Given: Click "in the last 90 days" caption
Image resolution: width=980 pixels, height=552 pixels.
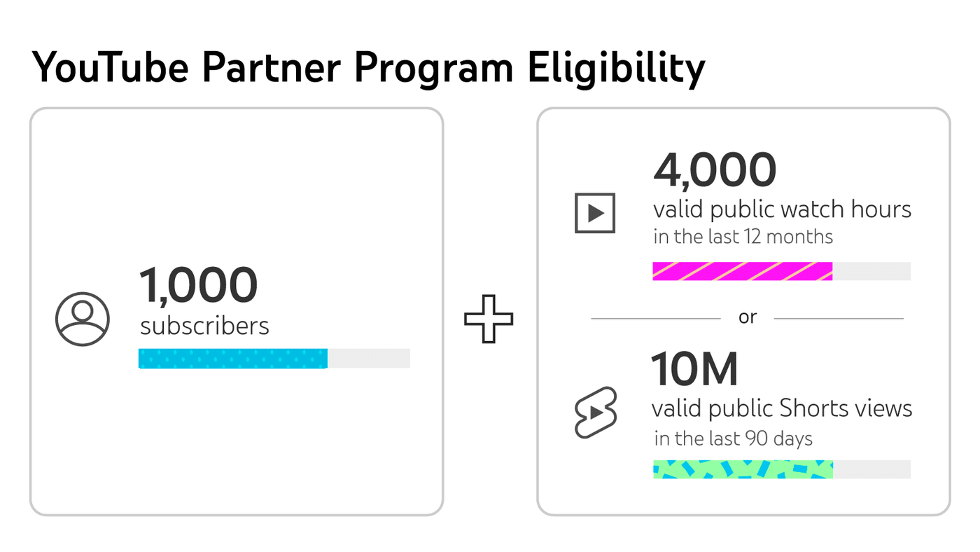Looking at the screenshot, I should 733,439.
